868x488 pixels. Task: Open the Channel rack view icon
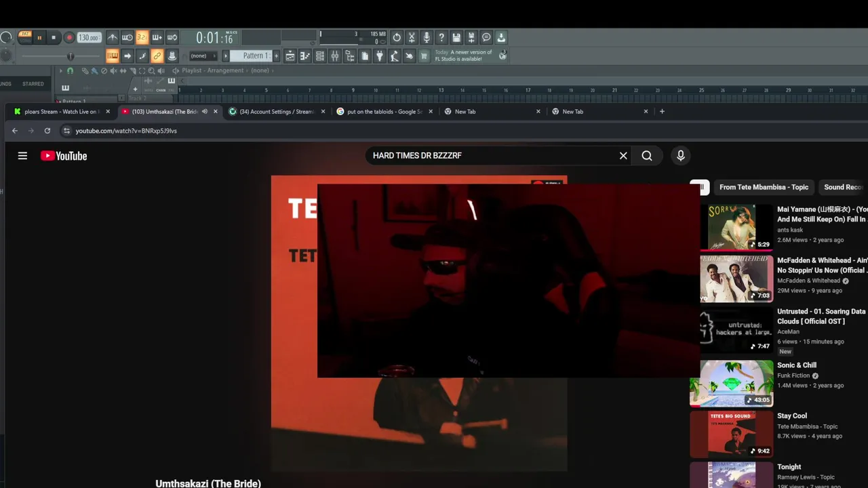coord(320,56)
